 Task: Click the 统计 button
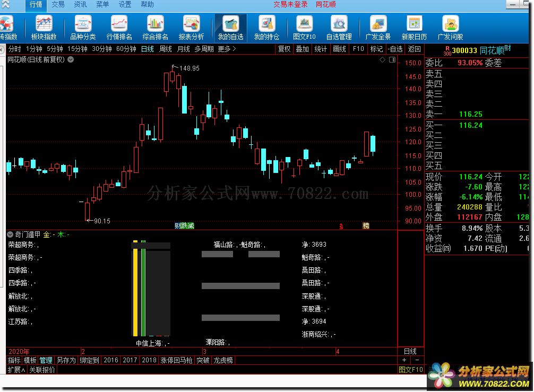pyautogui.click(x=321, y=49)
